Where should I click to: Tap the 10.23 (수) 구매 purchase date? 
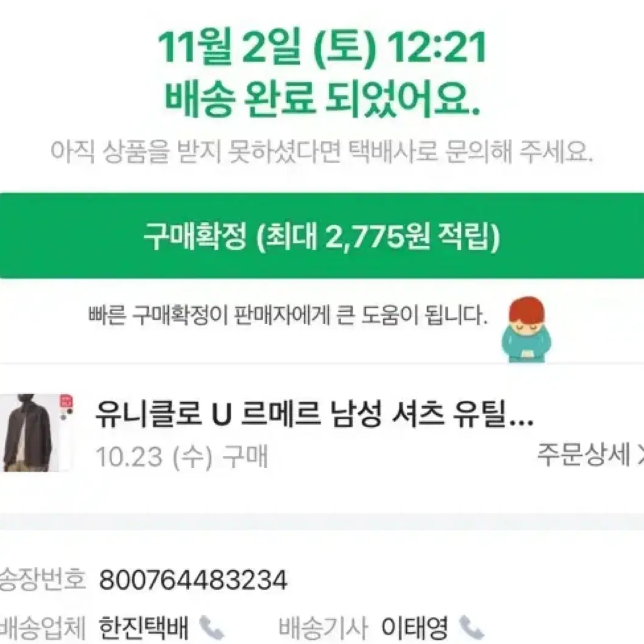(182, 456)
